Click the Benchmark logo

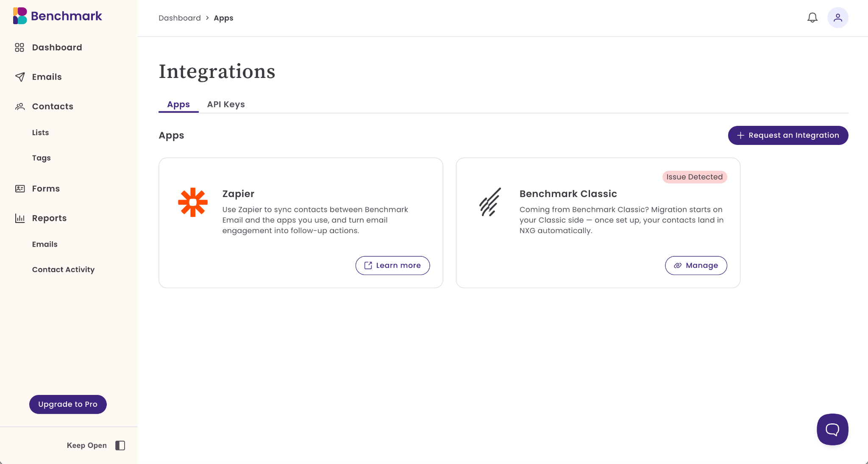58,16
